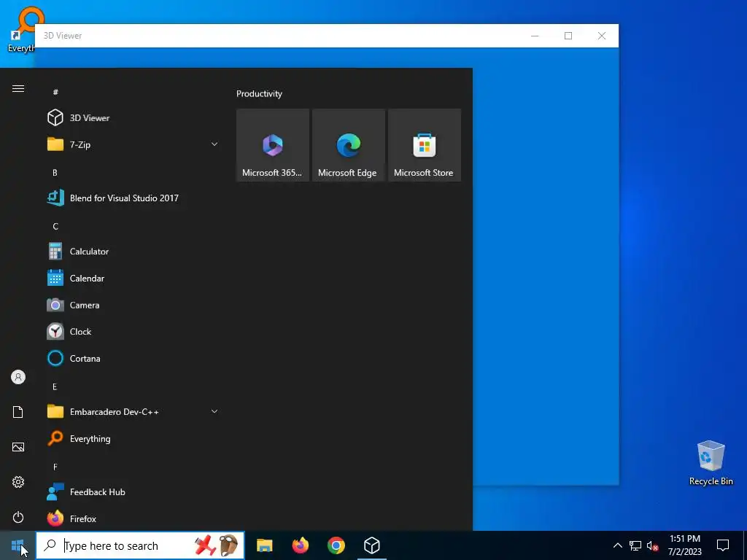Expand the Start menu hamburger button

coord(18,88)
